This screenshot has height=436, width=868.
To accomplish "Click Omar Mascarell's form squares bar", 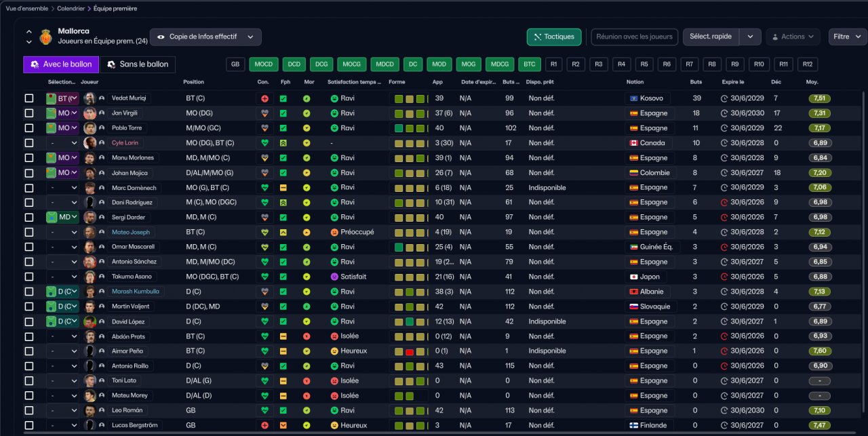I will (x=409, y=247).
